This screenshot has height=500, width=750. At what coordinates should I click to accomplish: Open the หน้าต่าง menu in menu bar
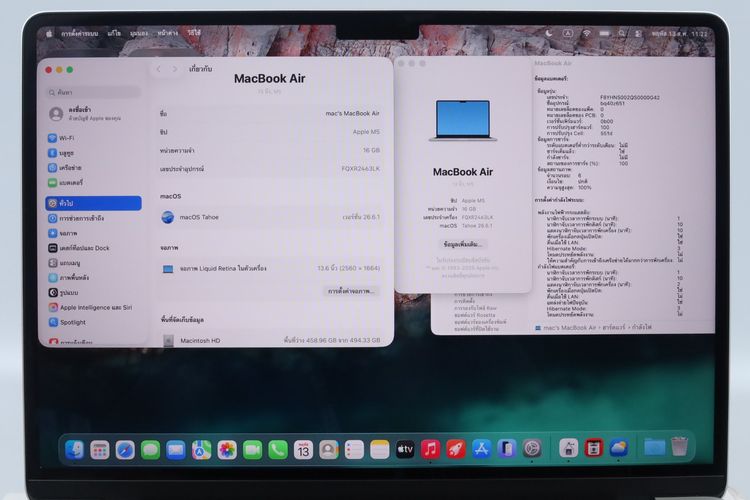[x=167, y=33]
